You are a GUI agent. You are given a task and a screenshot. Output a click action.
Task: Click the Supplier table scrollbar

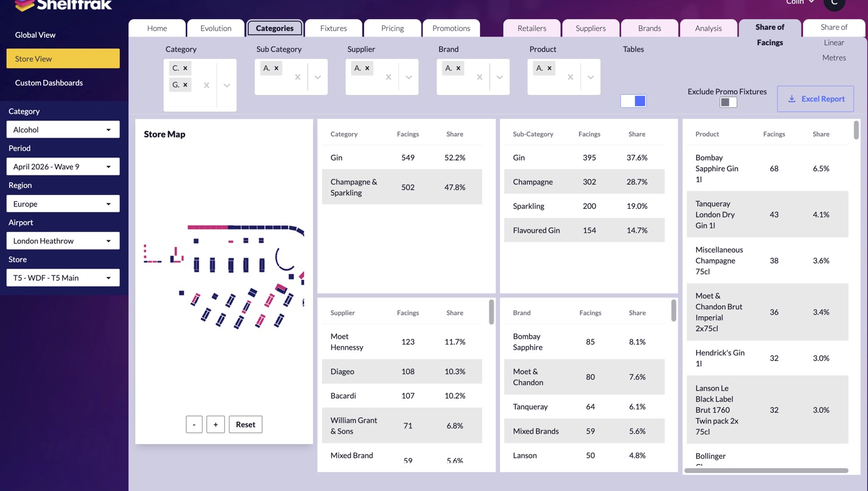pyautogui.click(x=492, y=311)
